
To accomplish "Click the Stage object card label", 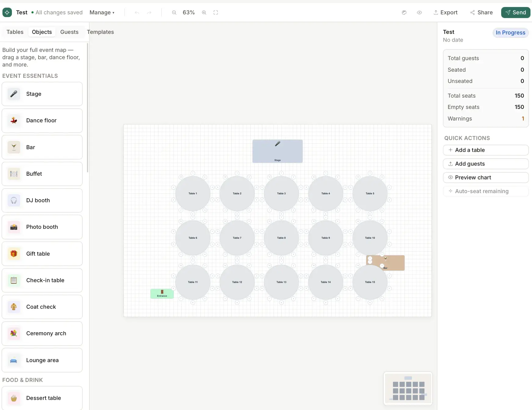I will [34, 94].
